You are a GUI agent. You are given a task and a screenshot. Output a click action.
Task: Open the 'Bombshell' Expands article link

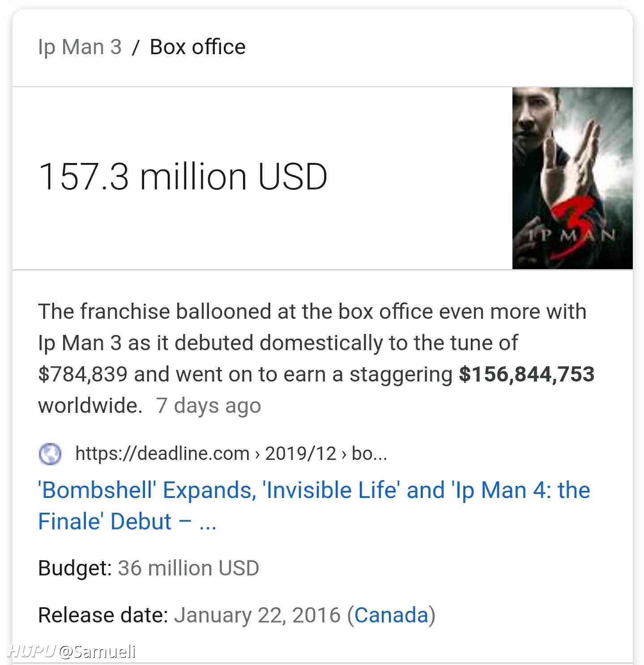pyautogui.click(x=314, y=506)
